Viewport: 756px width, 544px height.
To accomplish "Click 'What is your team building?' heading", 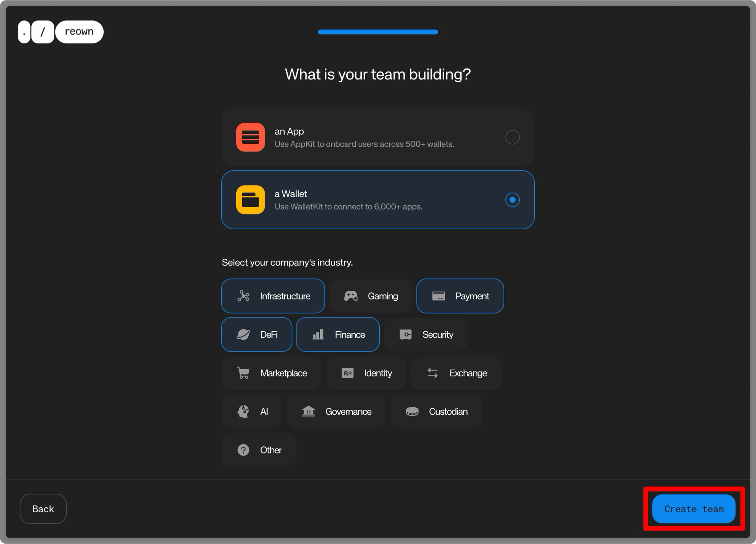I will (378, 74).
